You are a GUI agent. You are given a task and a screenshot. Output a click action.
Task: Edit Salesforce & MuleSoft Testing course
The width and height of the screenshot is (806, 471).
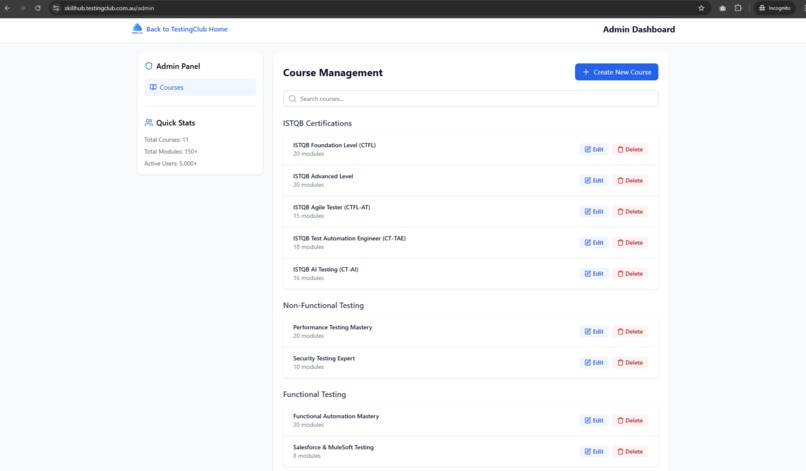(x=594, y=451)
